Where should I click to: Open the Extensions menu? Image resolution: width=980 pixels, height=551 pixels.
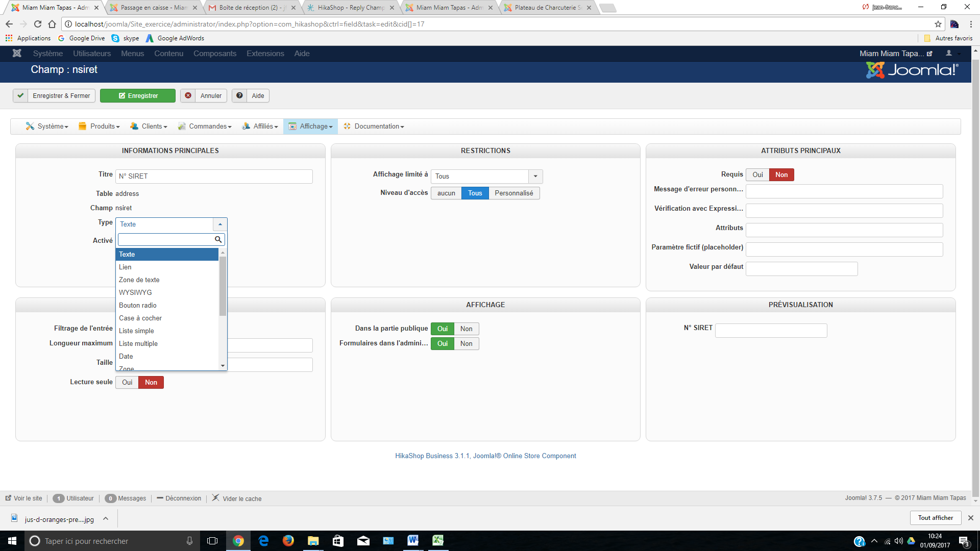pyautogui.click(x=265, y=54)
